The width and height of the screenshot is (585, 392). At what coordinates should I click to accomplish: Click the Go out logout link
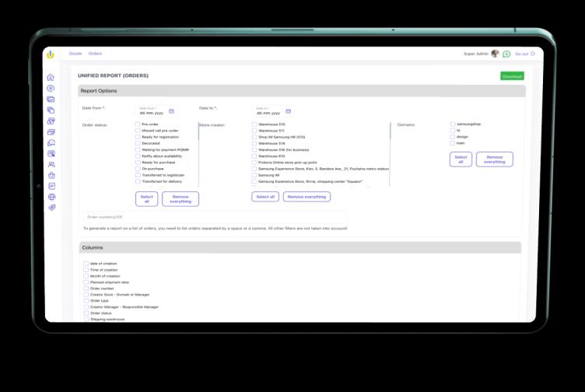tap(524, 54)
